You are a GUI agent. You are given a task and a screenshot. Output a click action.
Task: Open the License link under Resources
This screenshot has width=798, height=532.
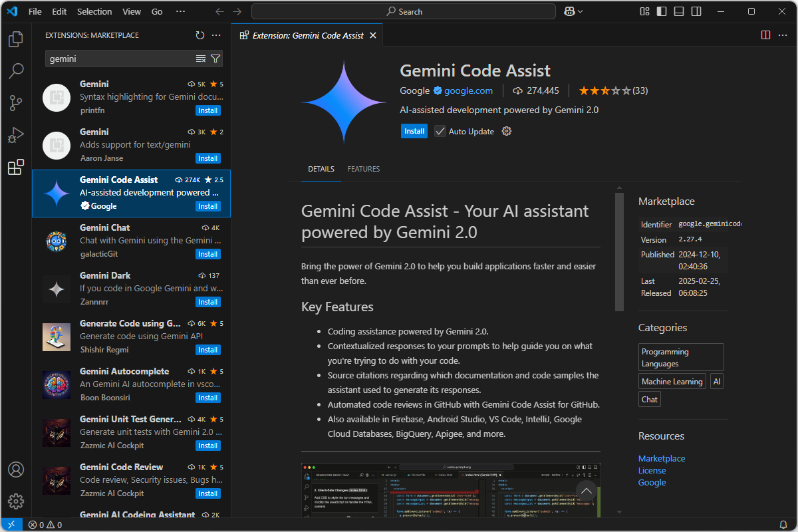coord(652,470)
